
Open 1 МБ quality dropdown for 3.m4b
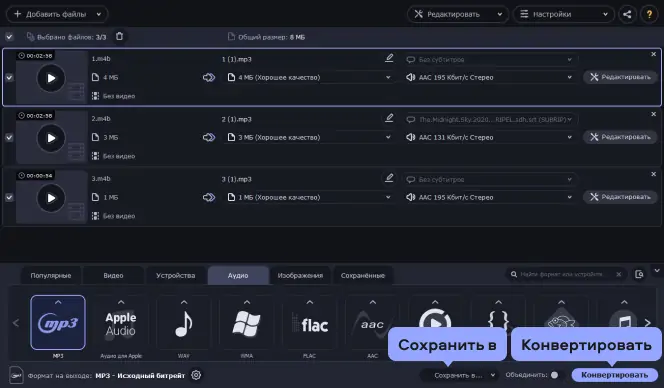tap(309, 197)
